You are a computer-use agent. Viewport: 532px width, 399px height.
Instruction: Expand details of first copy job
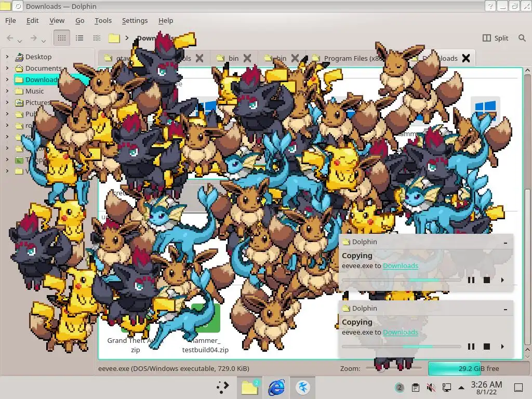(x=502, y=280)
